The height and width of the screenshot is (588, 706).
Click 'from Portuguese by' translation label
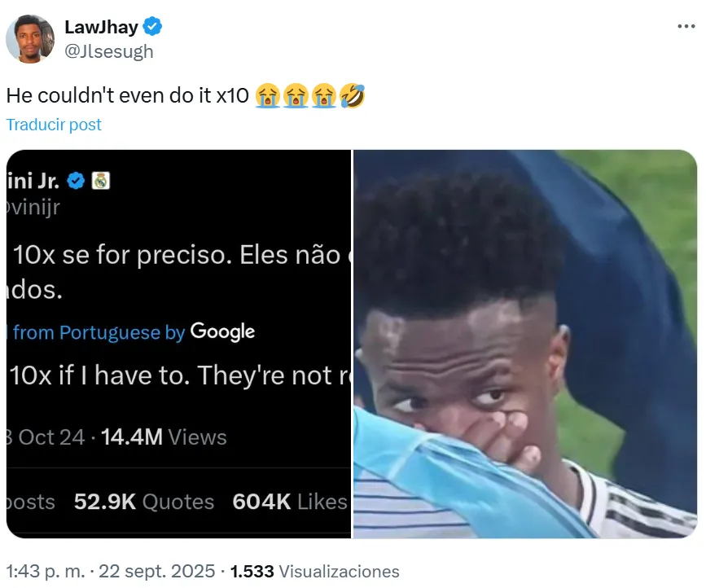coord(99,333)
